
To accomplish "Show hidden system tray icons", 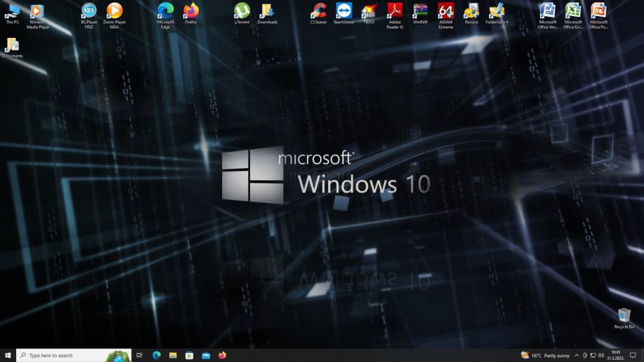I will (x=577, y=356).
